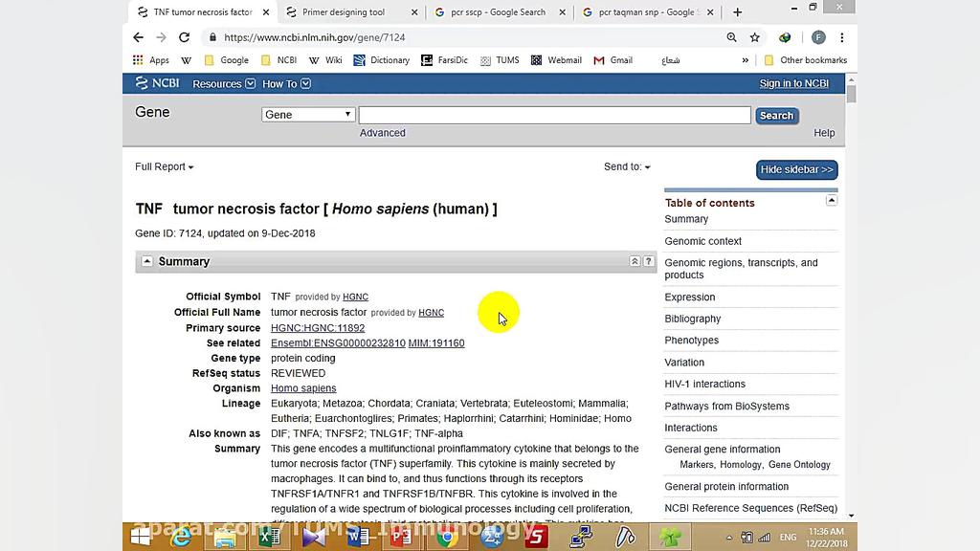
Task: Collapse the Summary section triangle toggle
Action: tap(146, 261)
